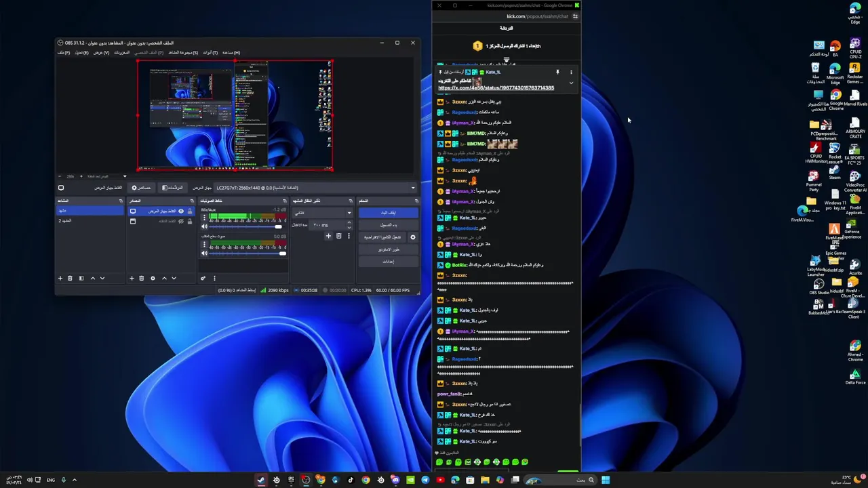Open Rocket League desktop shortcut

835,152
